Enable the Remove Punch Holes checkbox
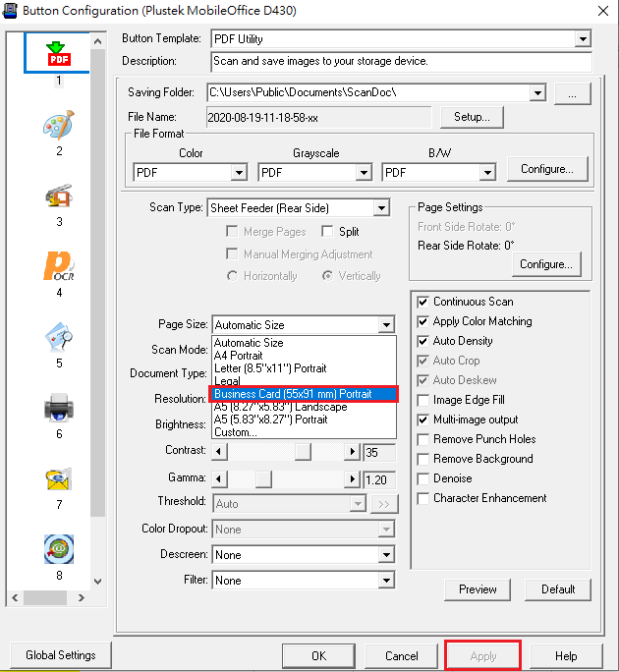Viewport: 619px width, 672px height. (423, 439)
